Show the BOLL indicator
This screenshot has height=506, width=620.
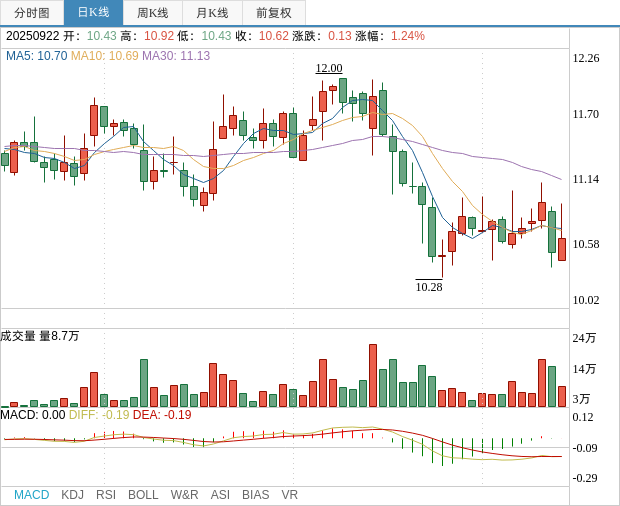[x=143, y=495]
